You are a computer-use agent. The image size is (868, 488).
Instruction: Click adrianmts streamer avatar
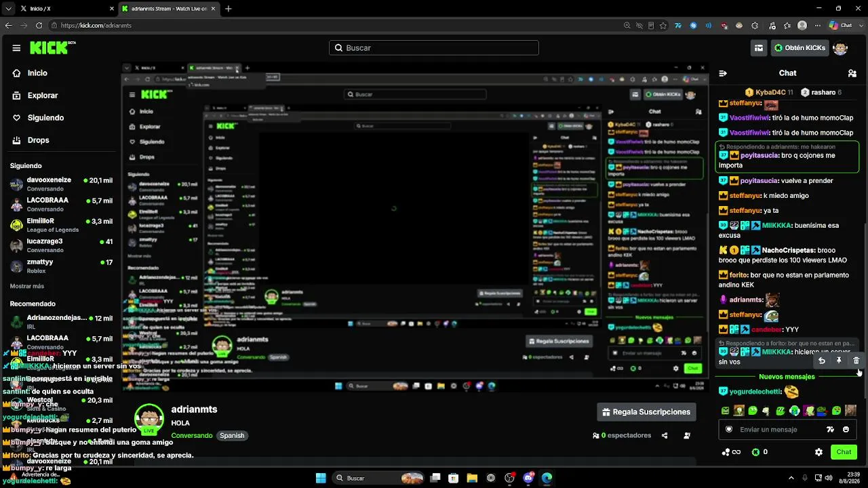pos(149,419)
